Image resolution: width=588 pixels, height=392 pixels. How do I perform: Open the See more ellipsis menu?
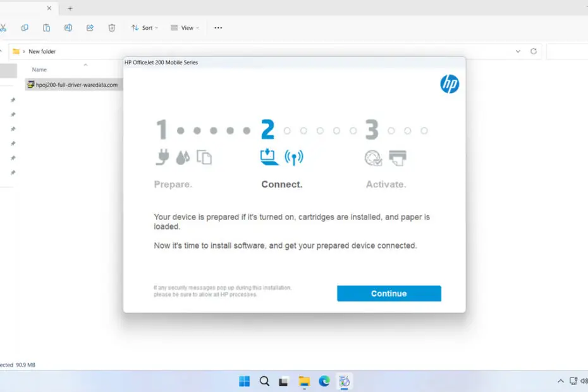[218, 28]
